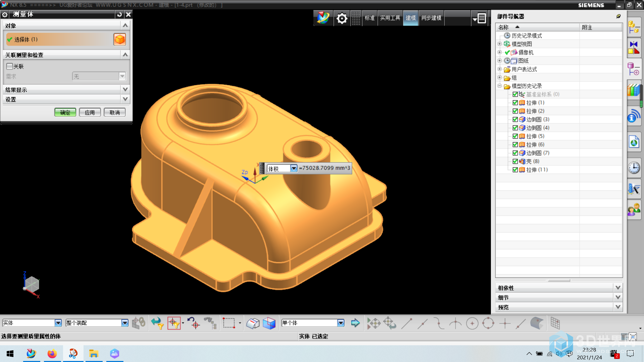Click the cyan right arrow icon

click(355, 323)
